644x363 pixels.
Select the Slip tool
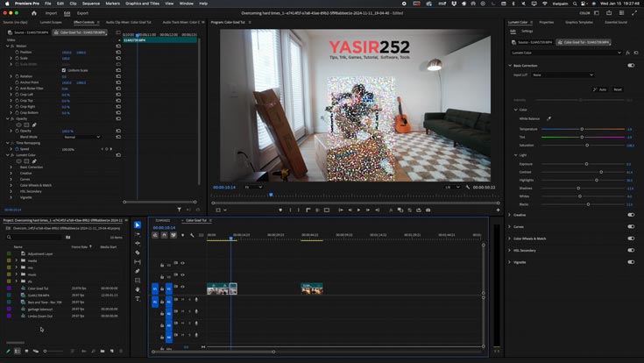pyautogui.click(x=138, y=262)
